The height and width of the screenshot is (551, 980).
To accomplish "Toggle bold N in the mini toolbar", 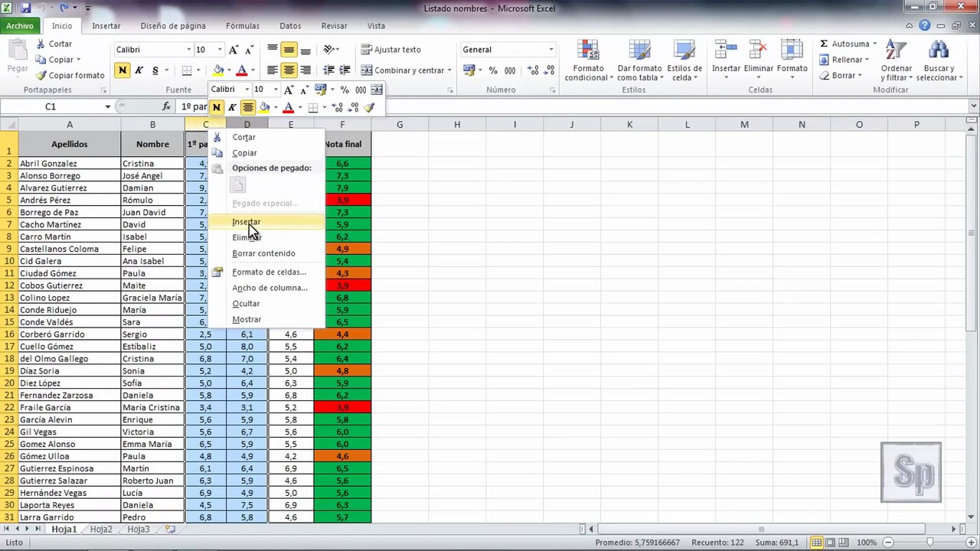I will (217, 108).
